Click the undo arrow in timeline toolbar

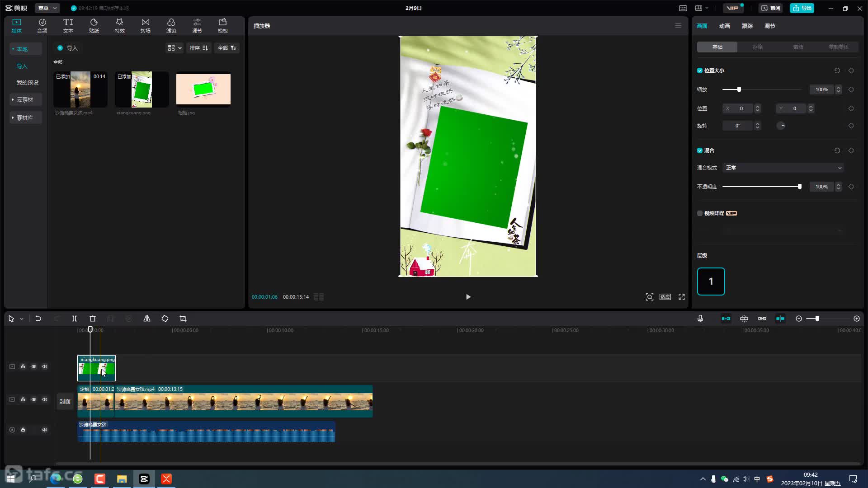click(38, 319)
